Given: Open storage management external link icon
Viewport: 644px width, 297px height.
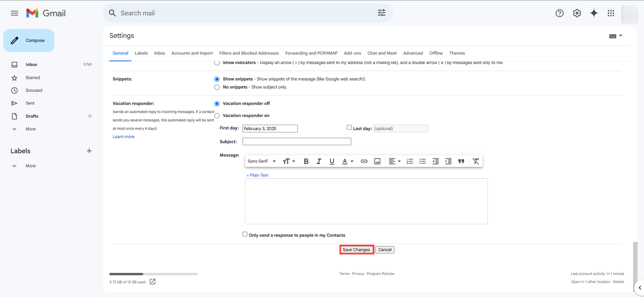Looking at the screenshot, I should point(153,282).
